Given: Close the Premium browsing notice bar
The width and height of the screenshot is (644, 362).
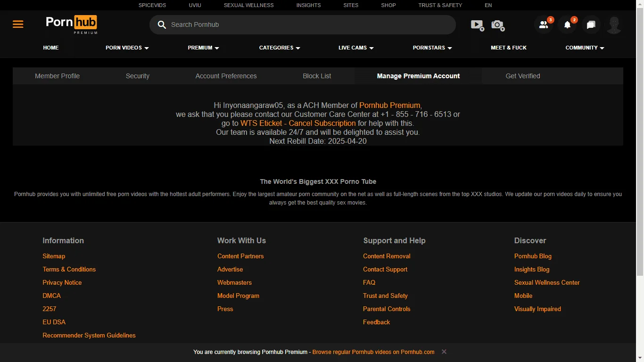Looking at the screenshot, I should pyautogui.click(x=444, y=352).
